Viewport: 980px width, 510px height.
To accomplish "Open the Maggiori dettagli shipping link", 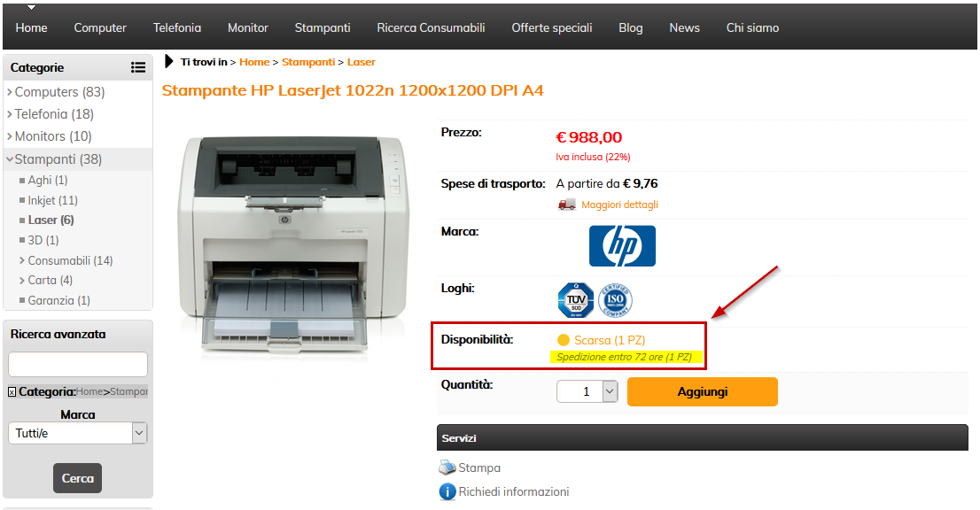I will pyautogui.click(x=619, y=205).
